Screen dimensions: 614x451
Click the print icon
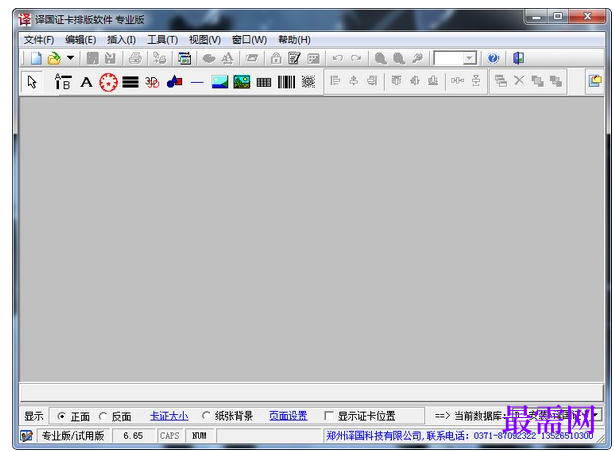135,59
